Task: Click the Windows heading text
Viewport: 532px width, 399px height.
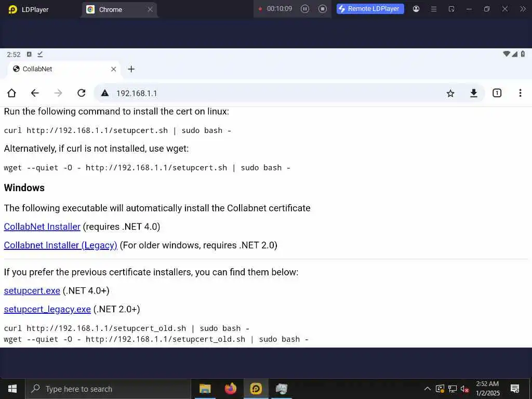Action: click(24, 188)
